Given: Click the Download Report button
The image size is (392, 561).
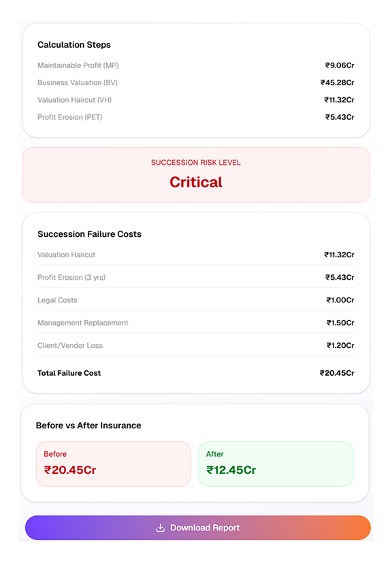Looking at the screenshot, I should pyautogui.click(x=198, y=528).
